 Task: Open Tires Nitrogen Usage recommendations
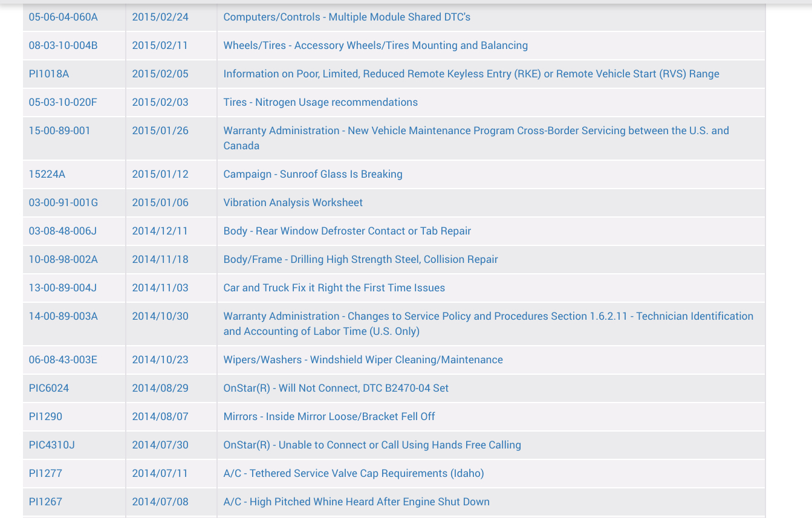[320, 102]
